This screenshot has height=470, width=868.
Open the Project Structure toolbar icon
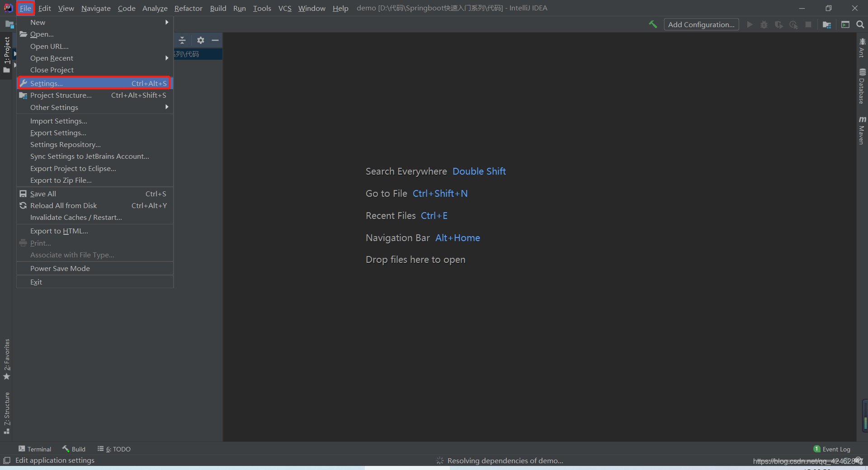pyautogui.click(x=827, y=24)
